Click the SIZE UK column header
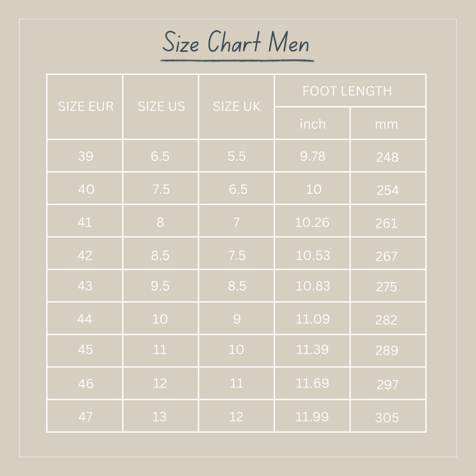 [x=236, y=107]
